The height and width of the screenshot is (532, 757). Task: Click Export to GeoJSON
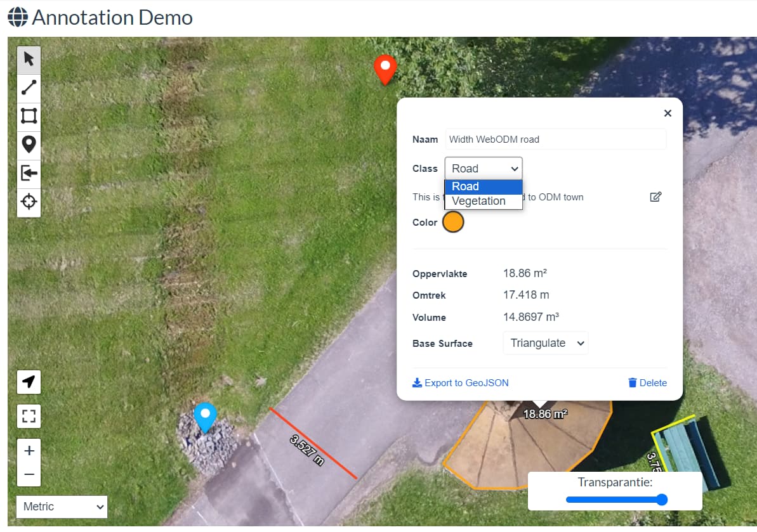461,382
